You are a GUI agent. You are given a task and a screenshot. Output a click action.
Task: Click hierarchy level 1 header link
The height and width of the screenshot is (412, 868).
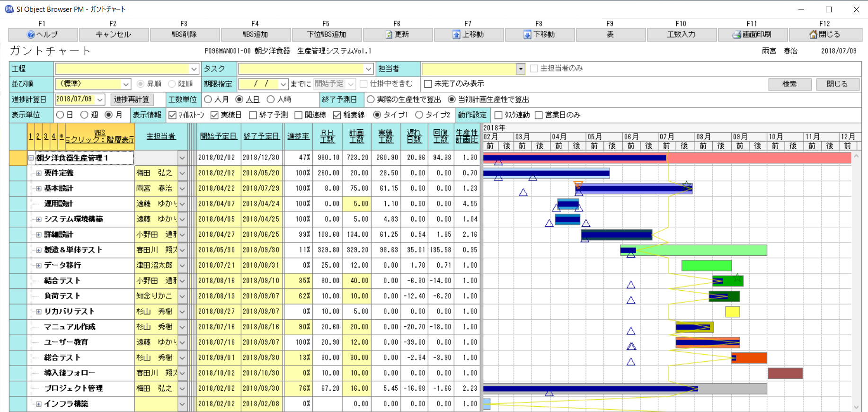31,136
